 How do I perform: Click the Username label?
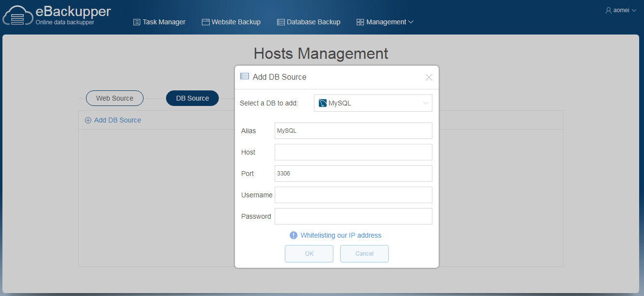[x=257, y=195]
